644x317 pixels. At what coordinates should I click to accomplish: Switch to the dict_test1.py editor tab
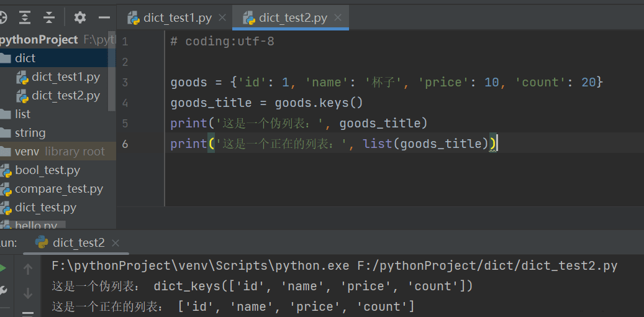pyautogui.click(x=177, y=18)
